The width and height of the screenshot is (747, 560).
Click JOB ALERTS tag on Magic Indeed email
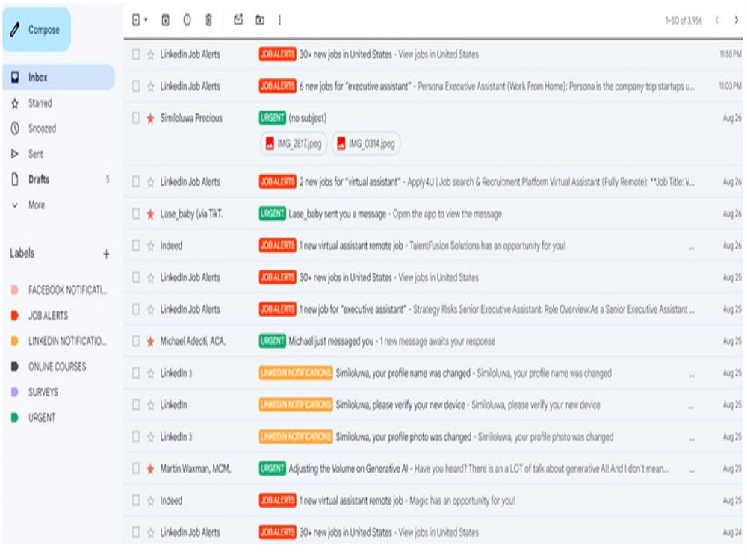[278, 500]
